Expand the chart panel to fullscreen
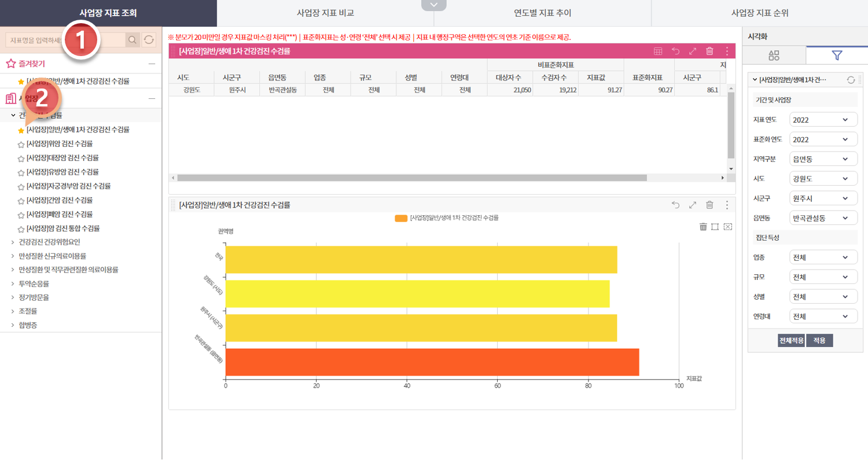The height and width of the screenshot is (461, 868). point(693,205)
